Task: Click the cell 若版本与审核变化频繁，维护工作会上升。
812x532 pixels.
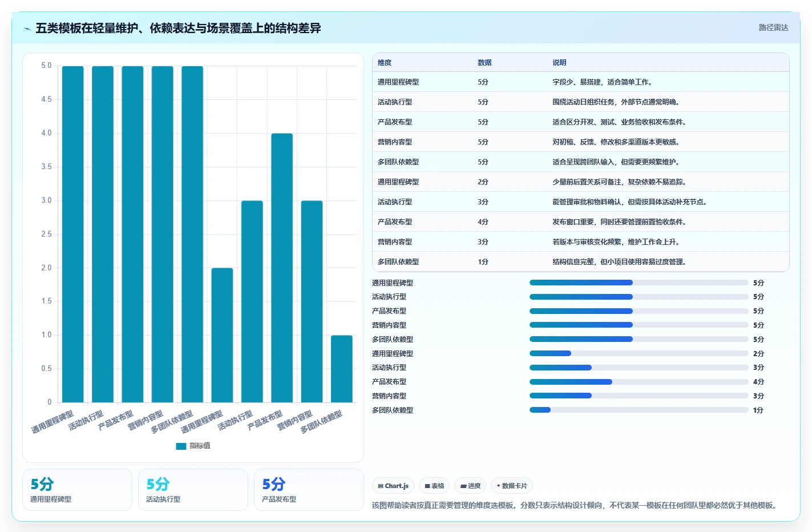Action: [616, 242]
